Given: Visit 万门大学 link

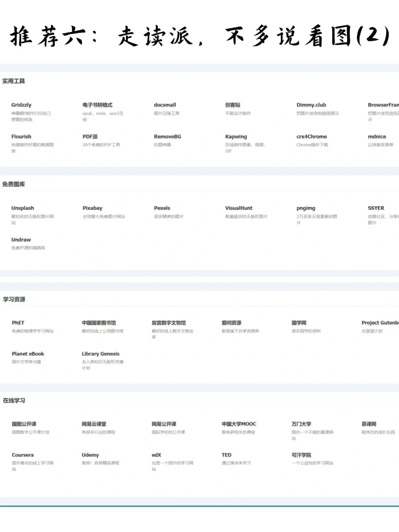Looking at the screenshot, I should click(301, 424).
